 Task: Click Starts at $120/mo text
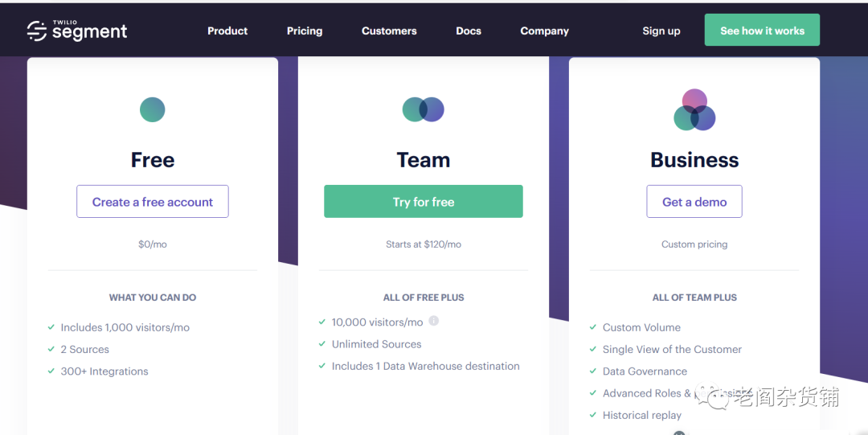click(x=423, y=244)
